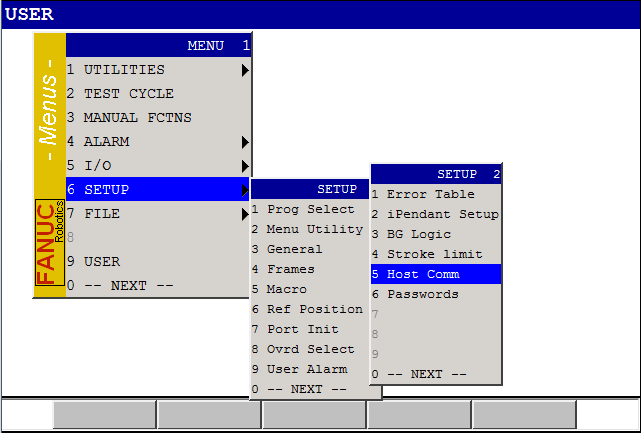Expand the ALARM submenu arrow
This screenshot has width=641, height=433.
[244, 142]
